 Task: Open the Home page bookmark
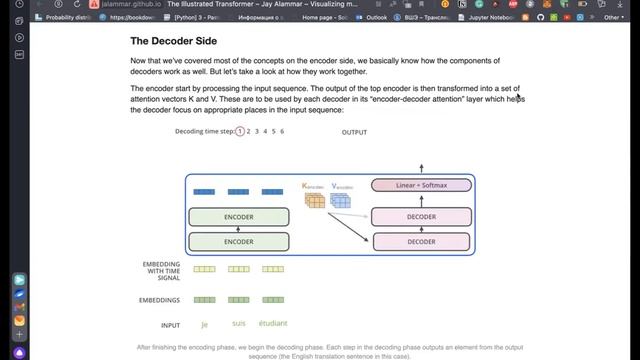324,18
